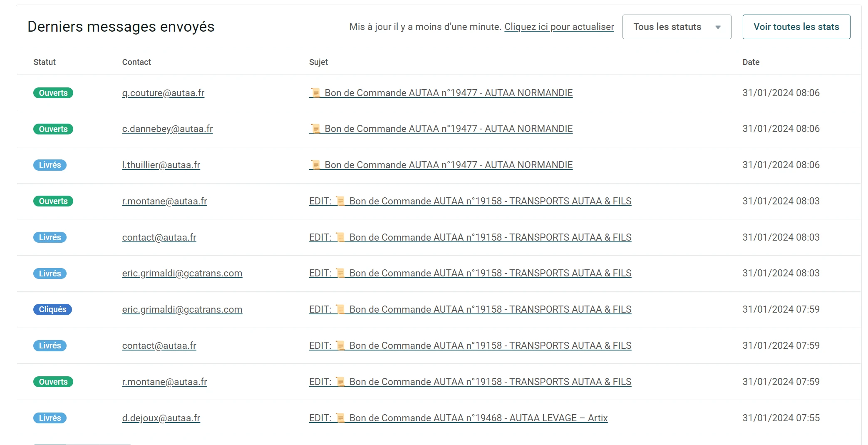Open Voir toutes les stats
Screen dimensions: 868x445
(x=796, y=27)
